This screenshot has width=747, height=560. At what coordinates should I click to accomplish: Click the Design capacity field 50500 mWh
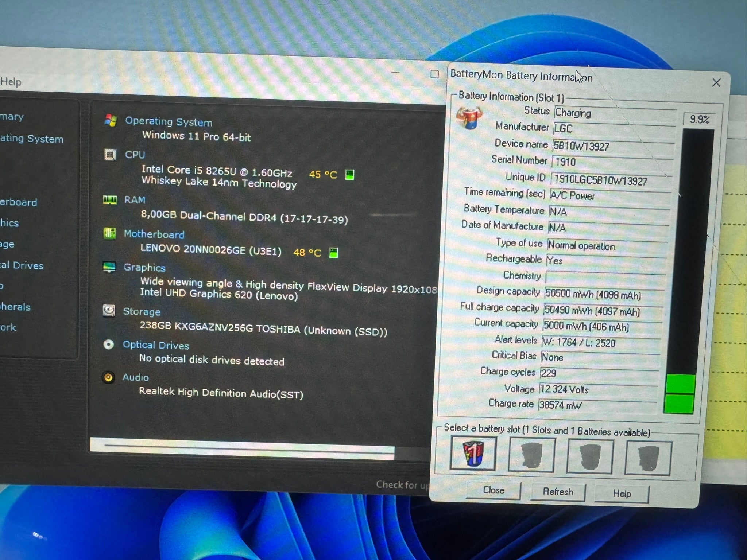604,294
